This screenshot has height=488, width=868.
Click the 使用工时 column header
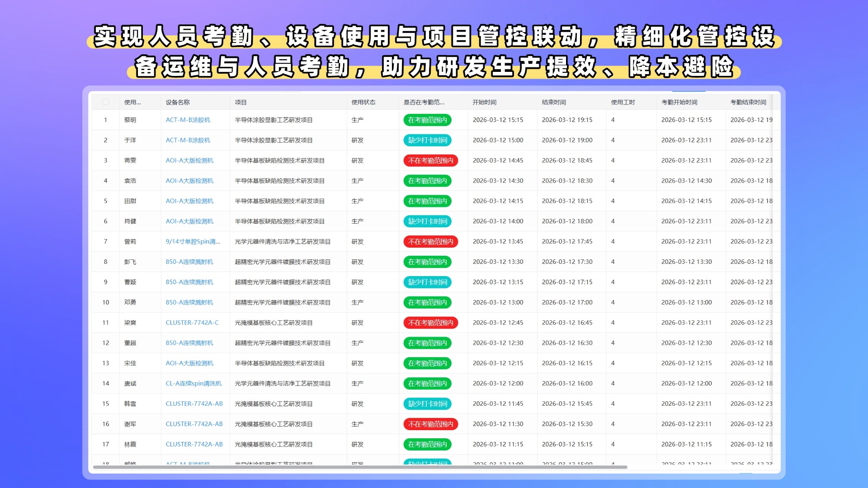click(623, 102)
